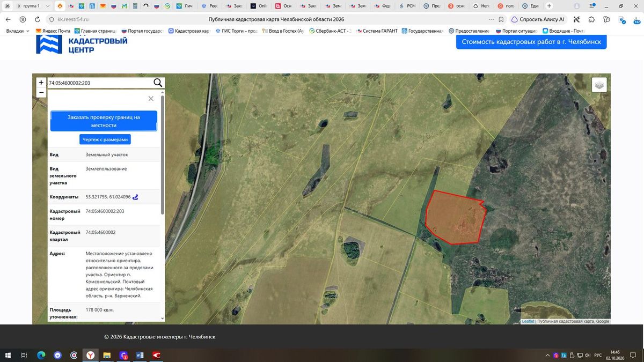Open a new browser tab

pyautogui.click(x=549, y=6)
